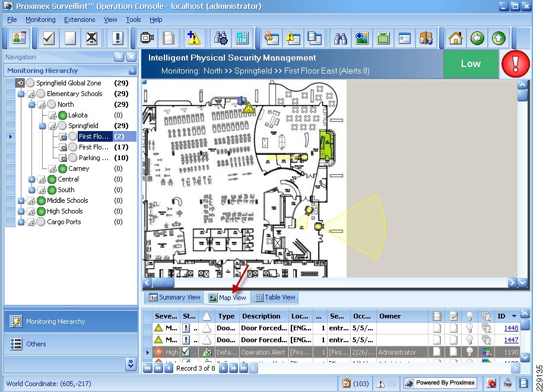Click the film strip toolbar icon
543x392 pixels.
[169, 38]
